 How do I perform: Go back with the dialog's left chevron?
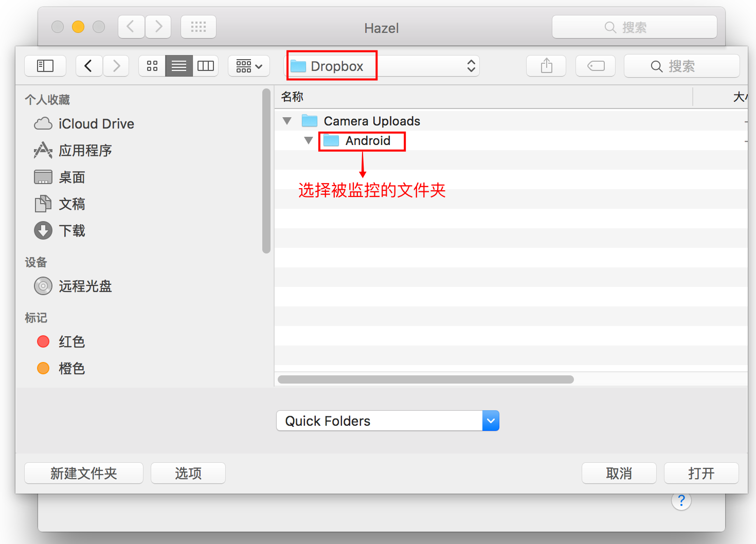[x=88, y=66]
